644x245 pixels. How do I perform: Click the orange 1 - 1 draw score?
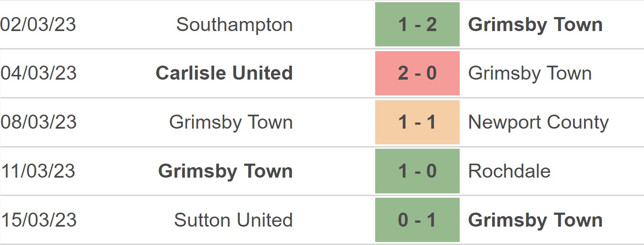[x=417, y=122]
